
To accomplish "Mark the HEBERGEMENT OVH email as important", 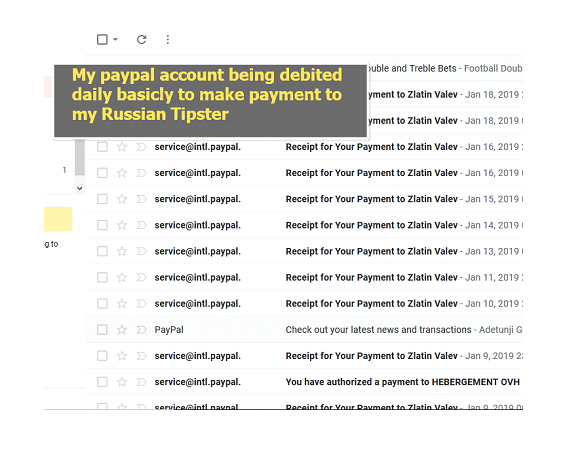I will point(141,382).
